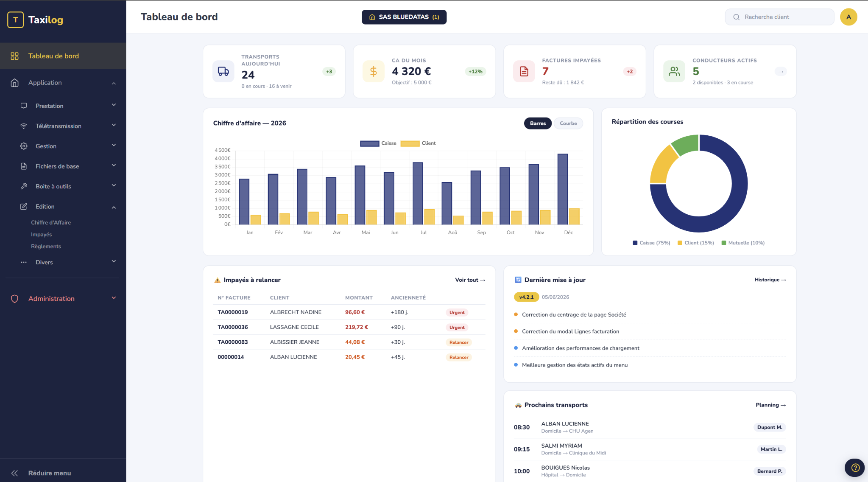Click Relancer for ALBISSIER JEANNE
Image resolution: width=868 pixels, height=482 pixels.
(459, 342)
